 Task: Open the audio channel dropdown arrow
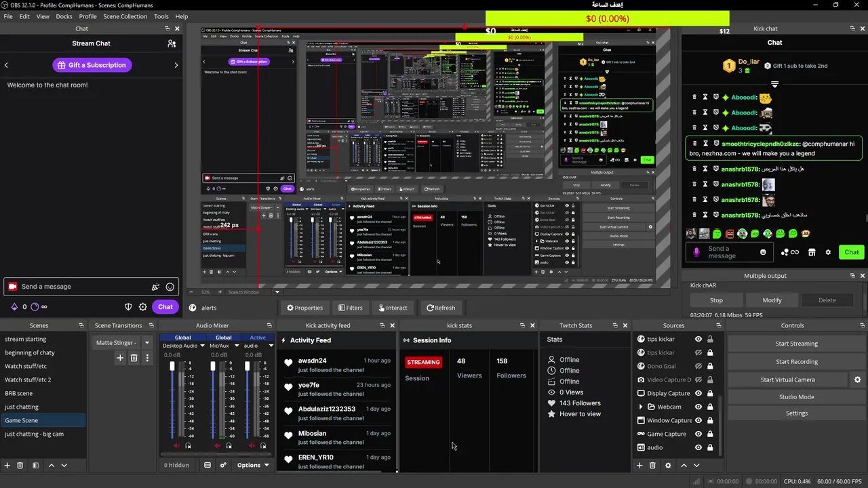[x=271, y=346]
